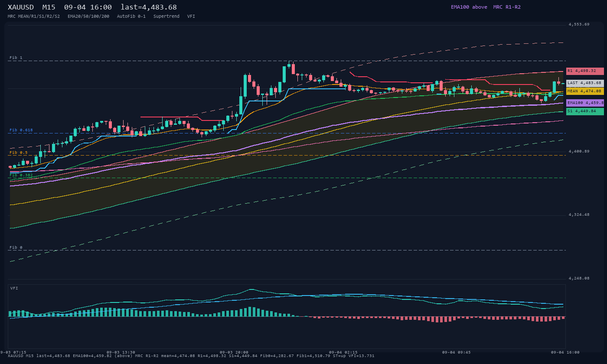Click the 'Fib 0.382' level label
This screenshot has height=364, width=607.
click(21, 175)
